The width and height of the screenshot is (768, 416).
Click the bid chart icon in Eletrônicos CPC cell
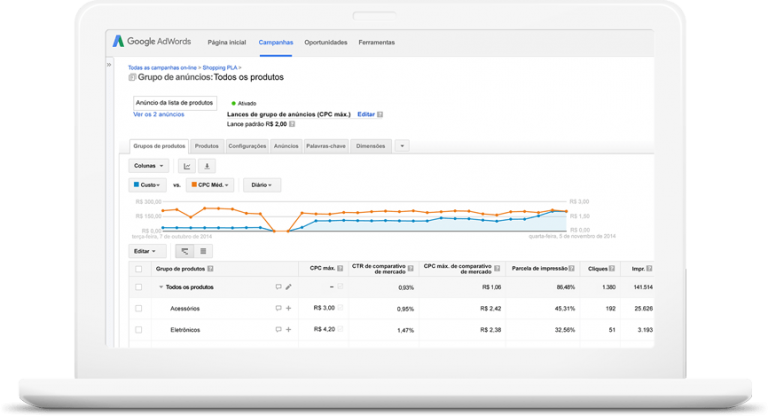[x=340, y=329]
